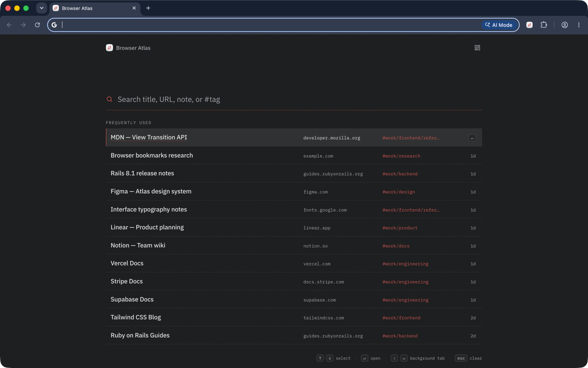Click the Google icon in address bar
The height and width of the screenshot is (368, 588).
54,25
